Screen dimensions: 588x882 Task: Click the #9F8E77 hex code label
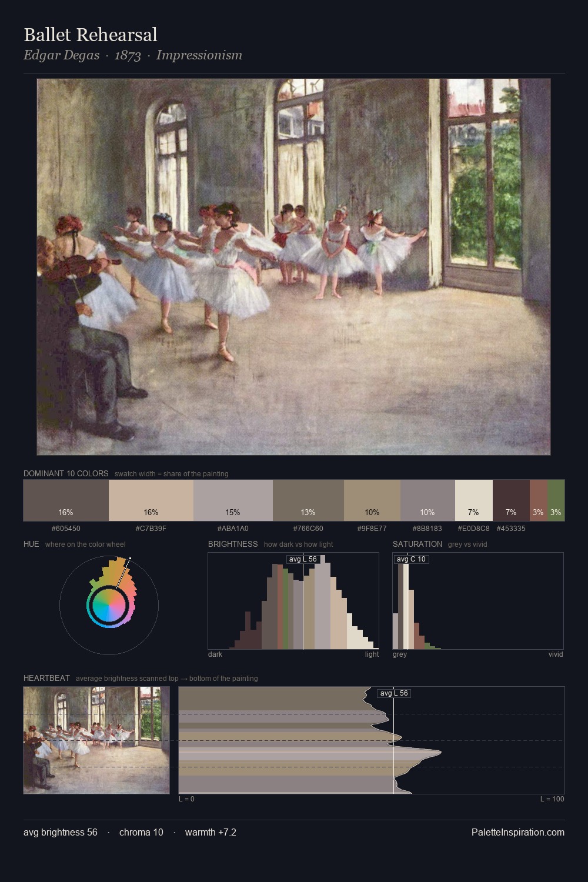pos(372,529)
